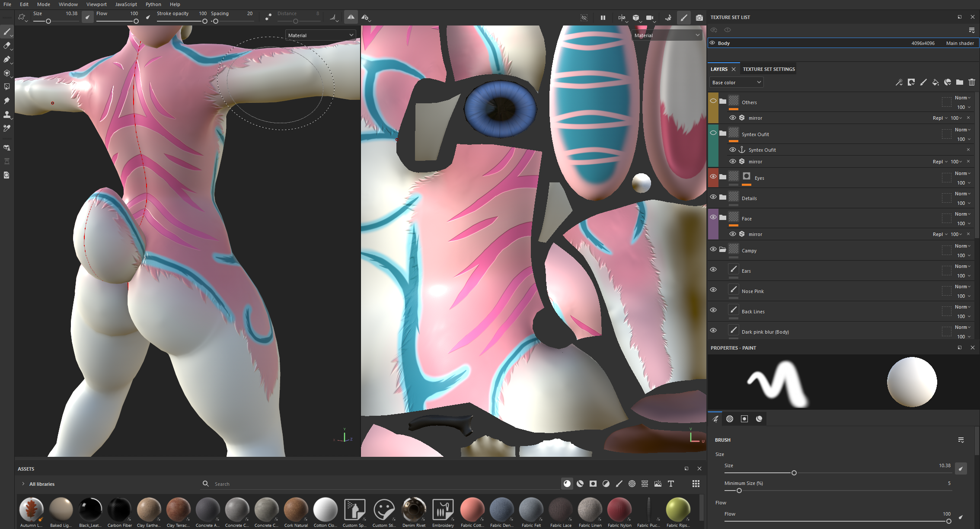Image resolution: width=980 pixels, height=529 pixels.
Task: Toggle symmetry mirror in the top toolbar
Action: [x=351, y=17]
